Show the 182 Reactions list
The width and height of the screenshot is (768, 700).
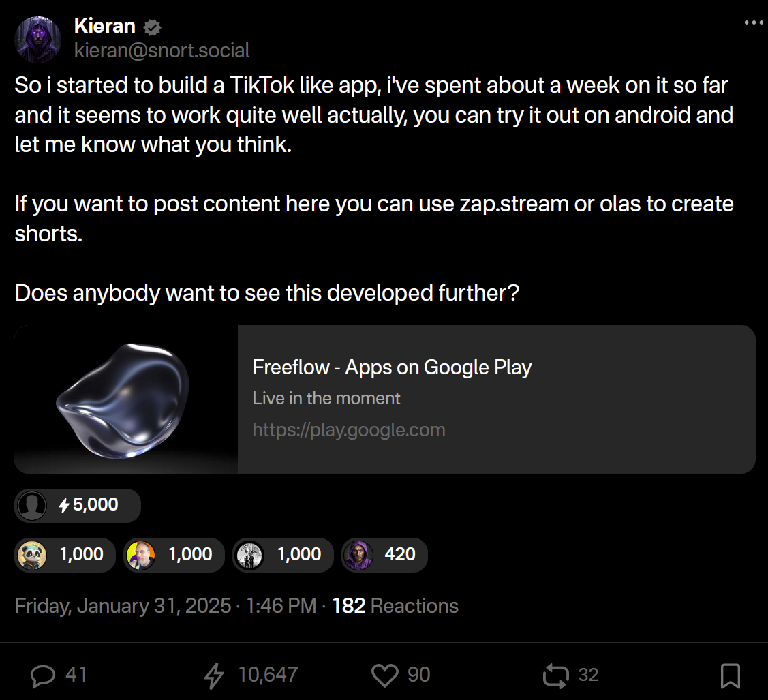tap(395, 606)
